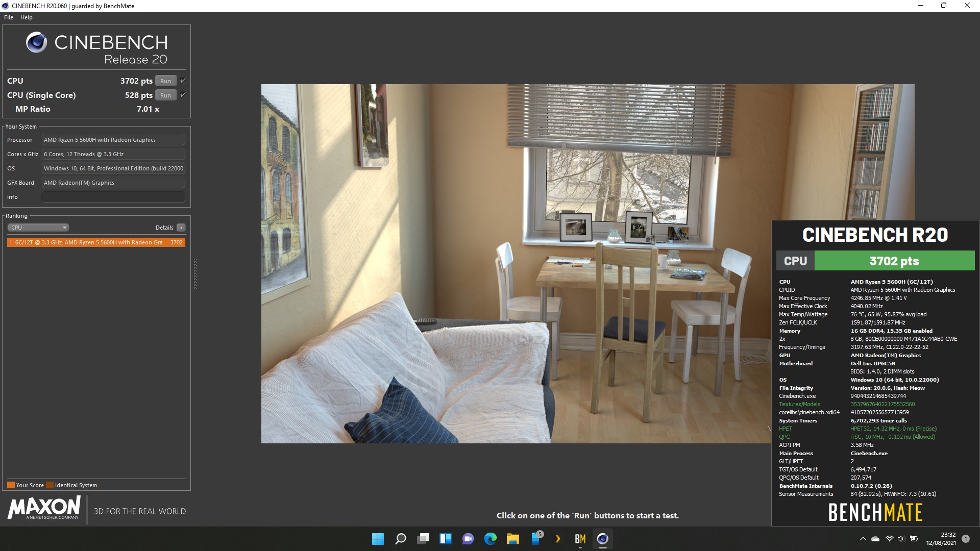The image size is (980, 551).
Task: Click the Identical System legend swatch
Action: (50, 485)
